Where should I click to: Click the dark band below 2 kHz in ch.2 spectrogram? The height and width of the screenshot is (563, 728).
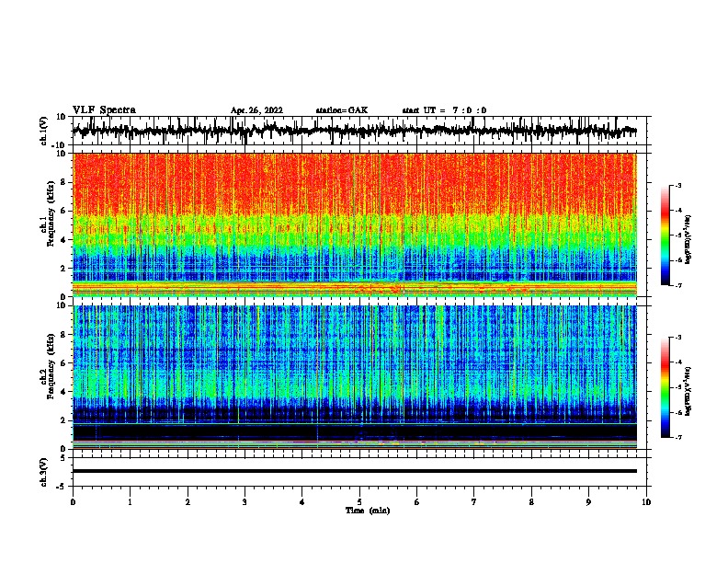click(355, 432)
